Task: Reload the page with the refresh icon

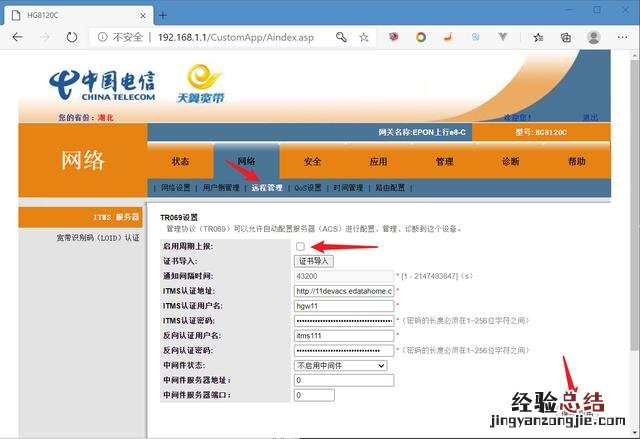Action: pyautogui.click(x=71, y=37)
